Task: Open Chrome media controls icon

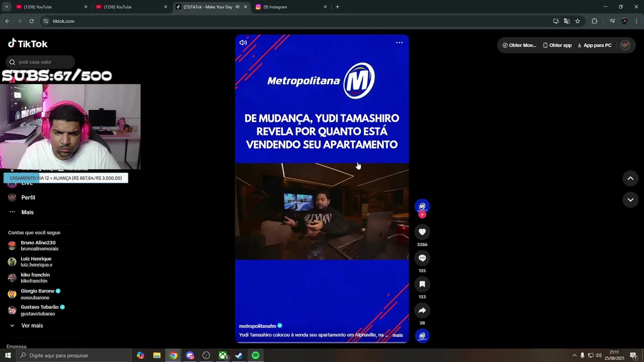Action: 612,21
